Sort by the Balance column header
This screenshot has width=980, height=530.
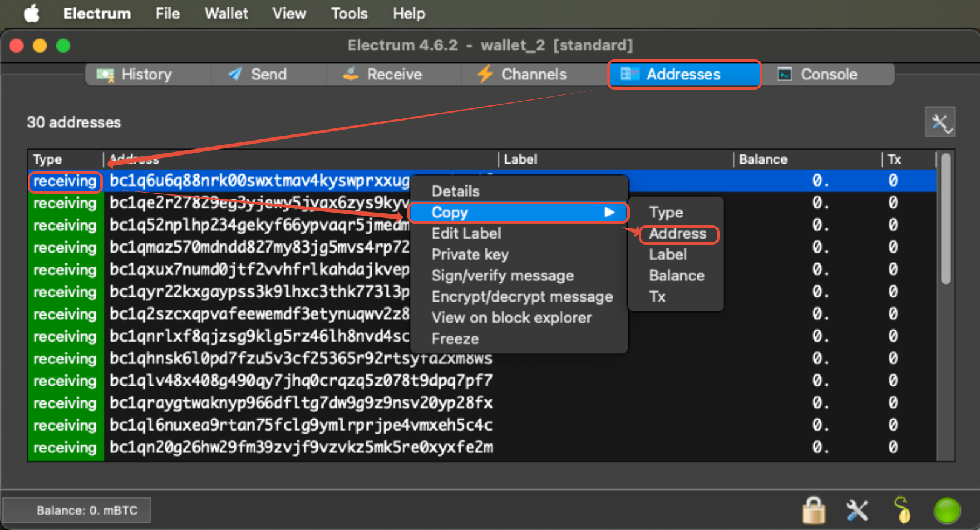807,159
